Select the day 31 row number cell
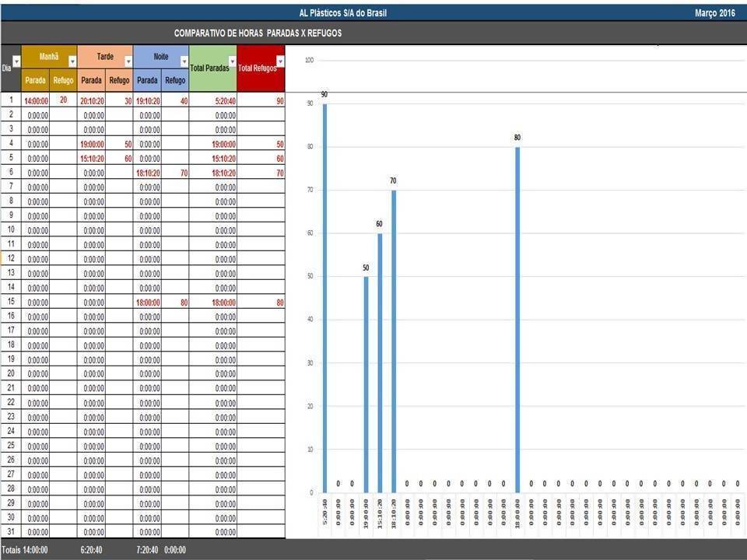Image resolution: width=747 pixels, height=560 pixels. click(x=11, y=532)
